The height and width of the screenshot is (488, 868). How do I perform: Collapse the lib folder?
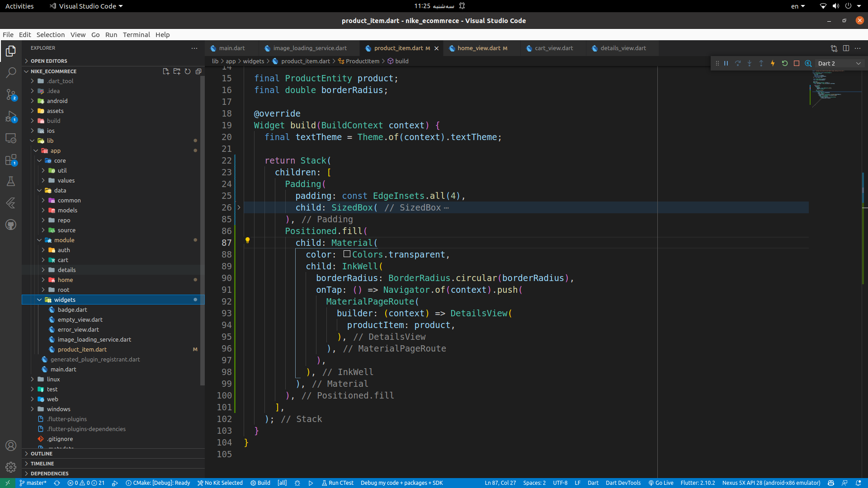click(x=113, y=141)
